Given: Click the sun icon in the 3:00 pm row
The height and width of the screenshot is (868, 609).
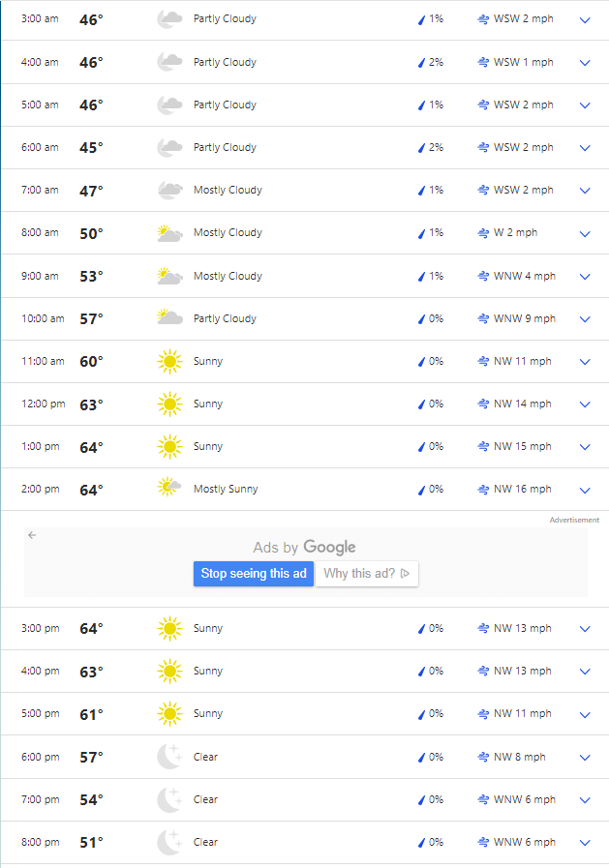Looking at the screenshot, I should click(169, 629).
